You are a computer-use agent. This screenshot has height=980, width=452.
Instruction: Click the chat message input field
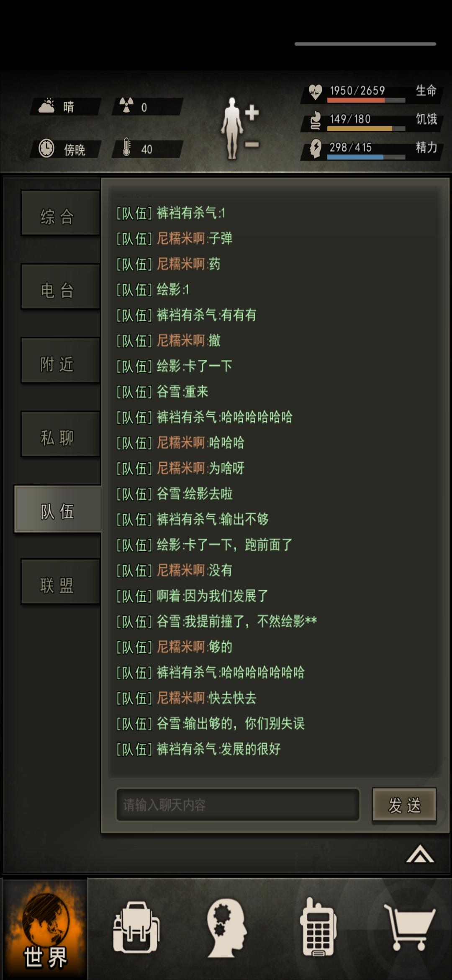coord(238,805)
